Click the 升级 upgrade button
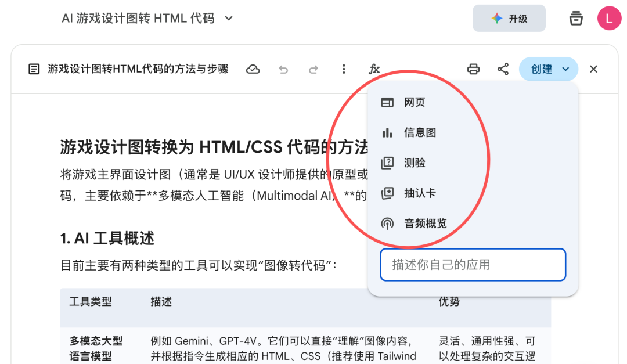The width and height of the screenshot is (627, 364). click(509, 19)
